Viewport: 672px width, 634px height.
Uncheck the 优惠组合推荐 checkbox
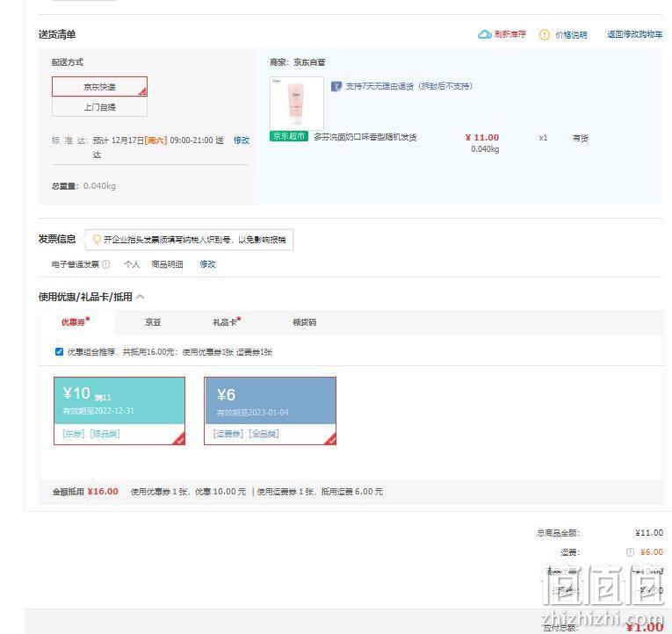coord(59,352)
